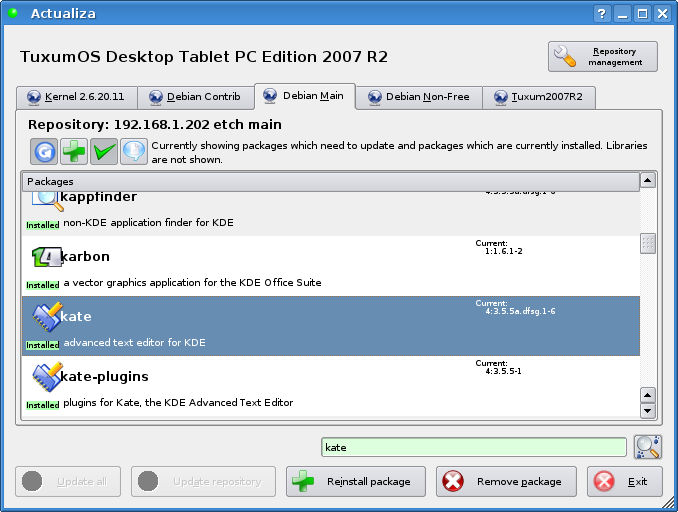Click 'advanced text editor for KDE' description
Screen dimensions: 678x512
134,342
